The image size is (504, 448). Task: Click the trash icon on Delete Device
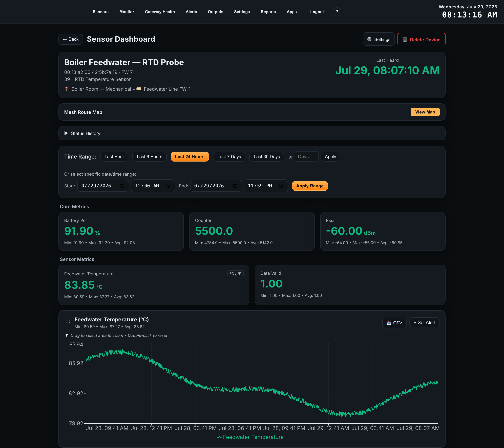click(405, 39)
